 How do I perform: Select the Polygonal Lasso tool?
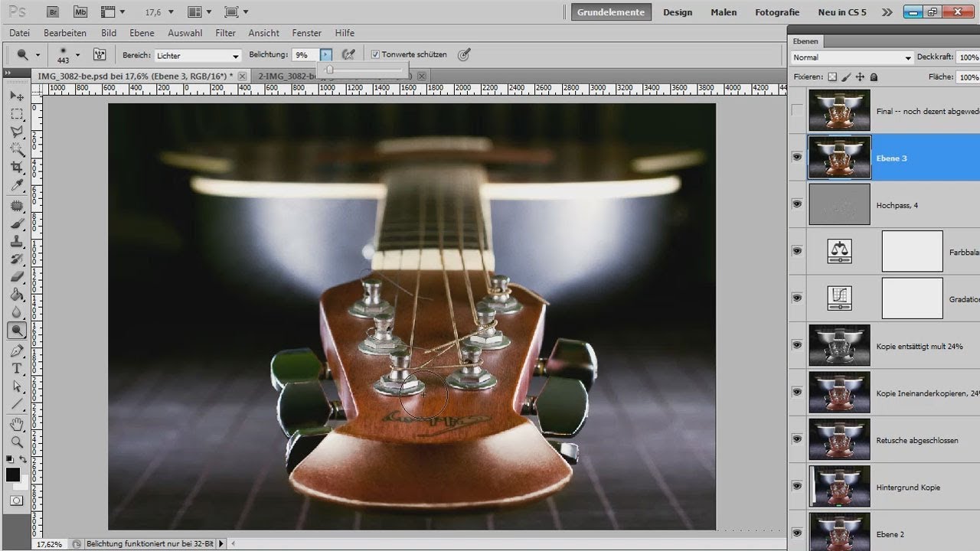[17, 132]
